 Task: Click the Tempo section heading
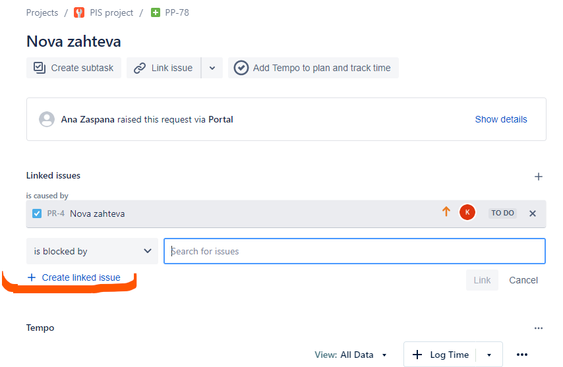coord(40,328)
